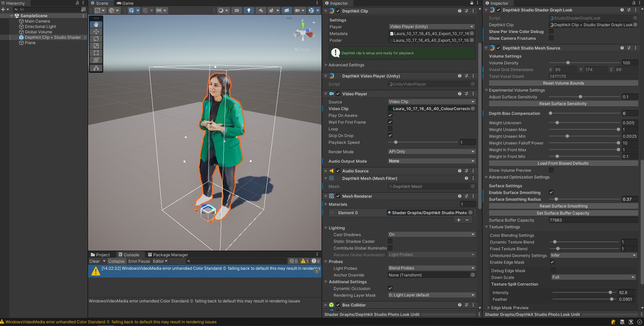This screenshot has height=326, width=644.
Task: Switch to the Game tab
Action: (125, 3)
